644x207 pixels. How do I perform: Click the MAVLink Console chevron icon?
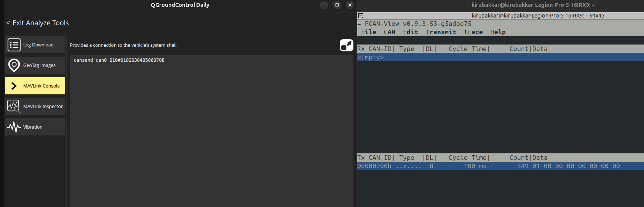14,86
